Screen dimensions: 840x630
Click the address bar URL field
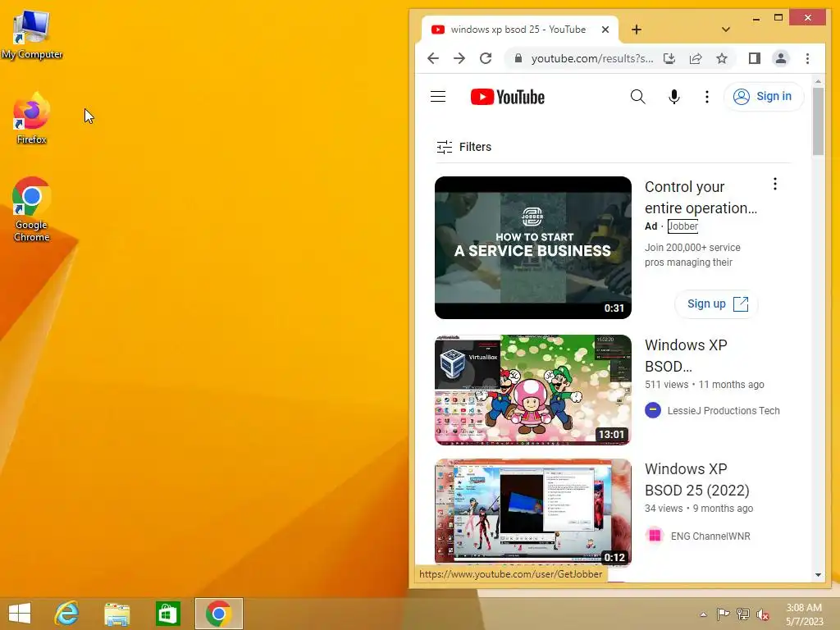[591, 58]
